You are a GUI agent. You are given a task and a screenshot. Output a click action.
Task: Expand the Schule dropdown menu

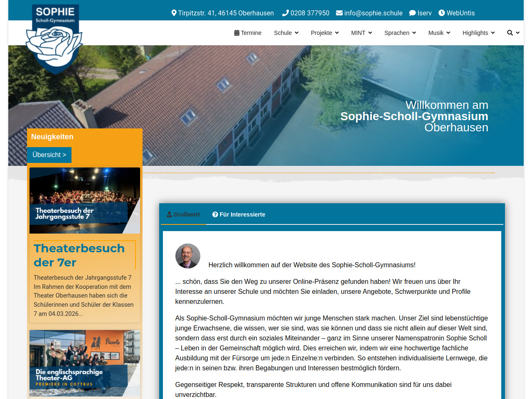[286, 33]
